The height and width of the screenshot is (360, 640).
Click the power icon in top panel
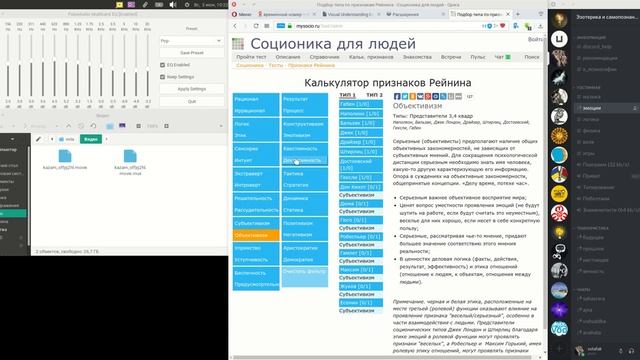click(x=187, y=5)
